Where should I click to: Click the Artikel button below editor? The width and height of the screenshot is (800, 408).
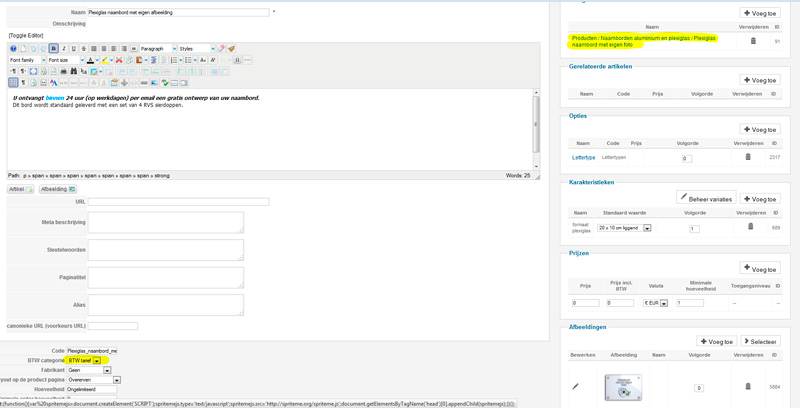point(20,189)
